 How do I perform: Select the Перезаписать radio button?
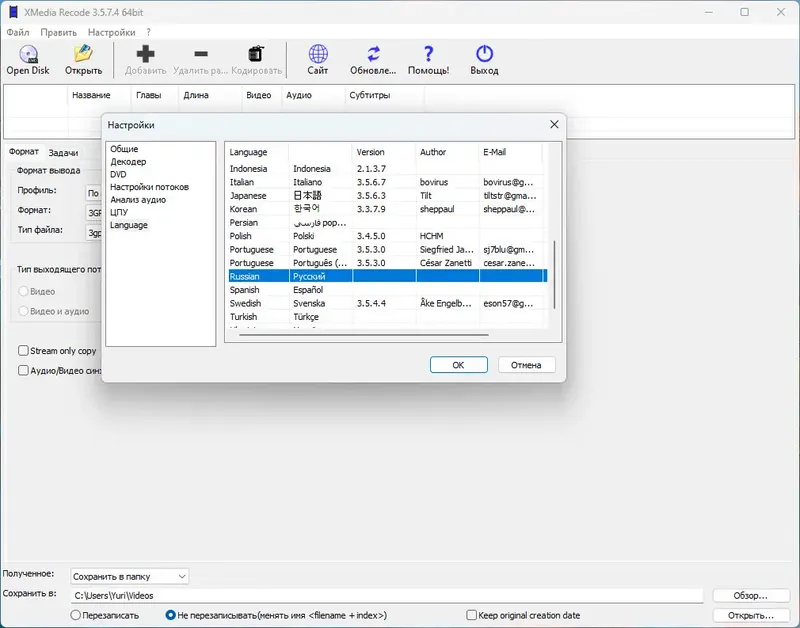coord(76,615)
